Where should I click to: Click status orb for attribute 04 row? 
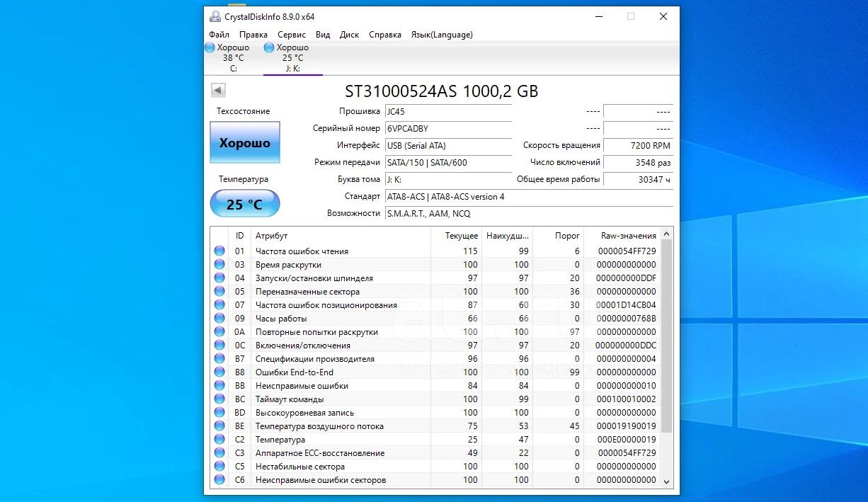click(x=219, y=278)
